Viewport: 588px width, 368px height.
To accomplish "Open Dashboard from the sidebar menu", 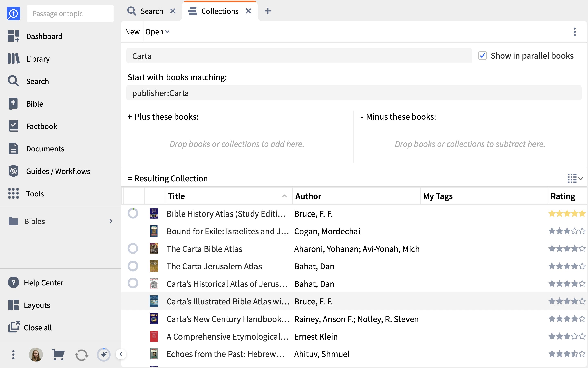I will (x=44, y=36).
